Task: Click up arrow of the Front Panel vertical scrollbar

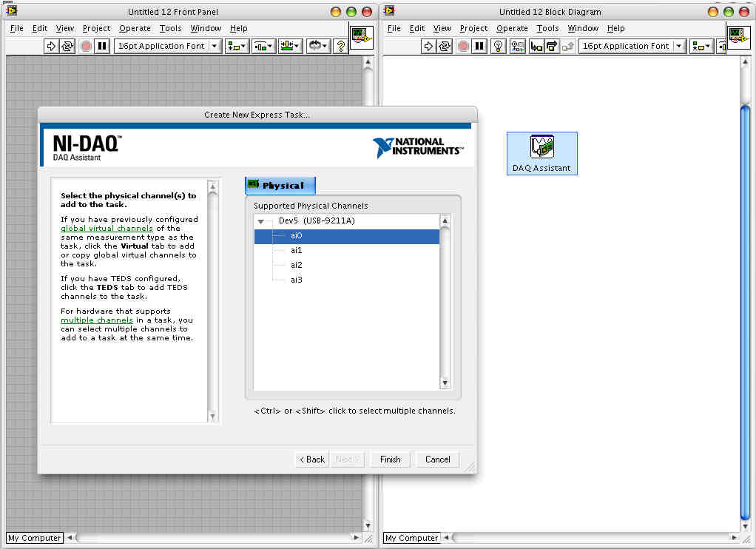Action: (368, 61)
